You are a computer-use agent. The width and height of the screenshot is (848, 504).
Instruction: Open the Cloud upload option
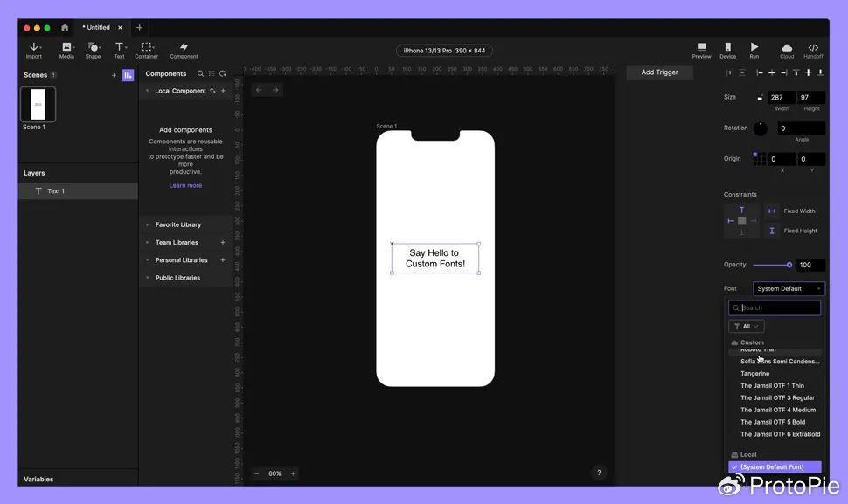pyautogui.click(x=787, y=51)
